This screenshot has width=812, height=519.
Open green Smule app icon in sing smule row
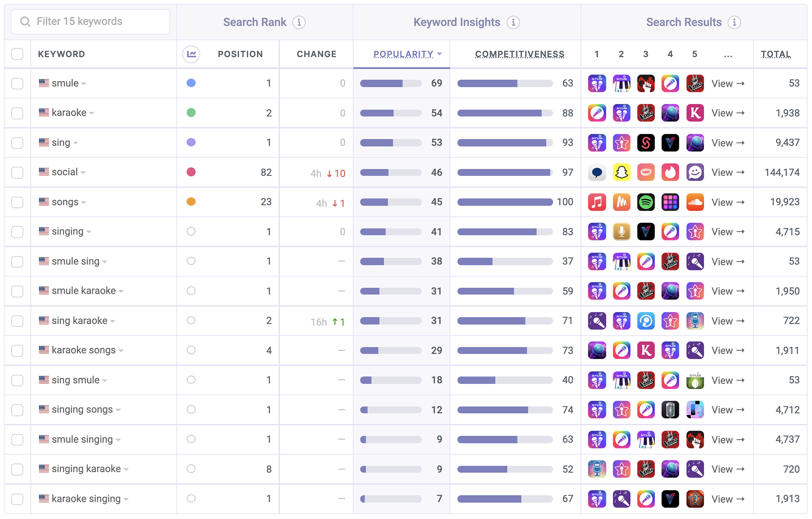click(695, 380)
